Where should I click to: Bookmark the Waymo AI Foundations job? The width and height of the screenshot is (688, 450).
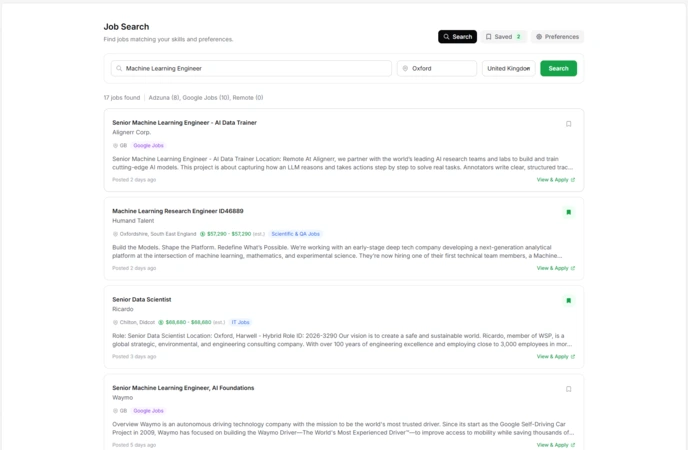tap(568, 389)
